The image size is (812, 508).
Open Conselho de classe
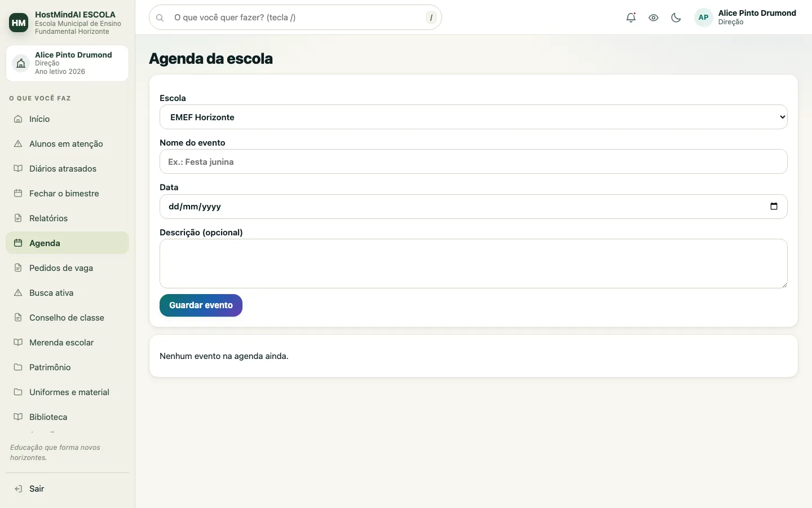(67, 318)
